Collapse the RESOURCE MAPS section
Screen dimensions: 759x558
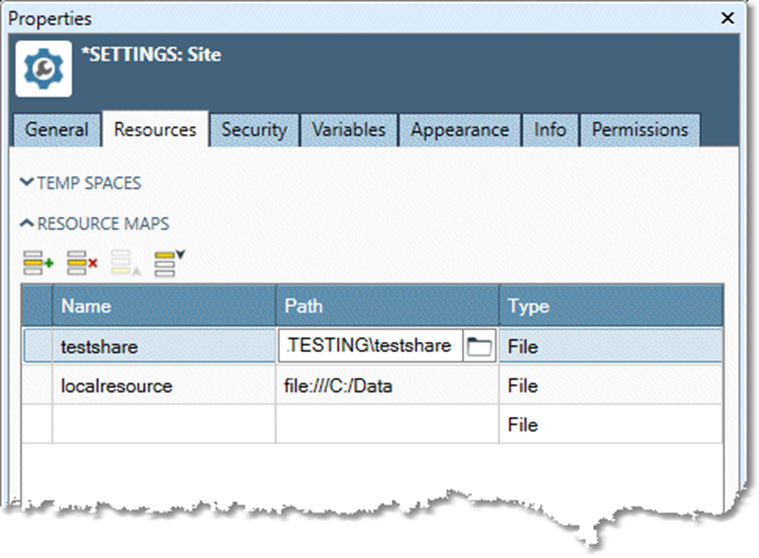pyautogui.click(x=94, y=223)
